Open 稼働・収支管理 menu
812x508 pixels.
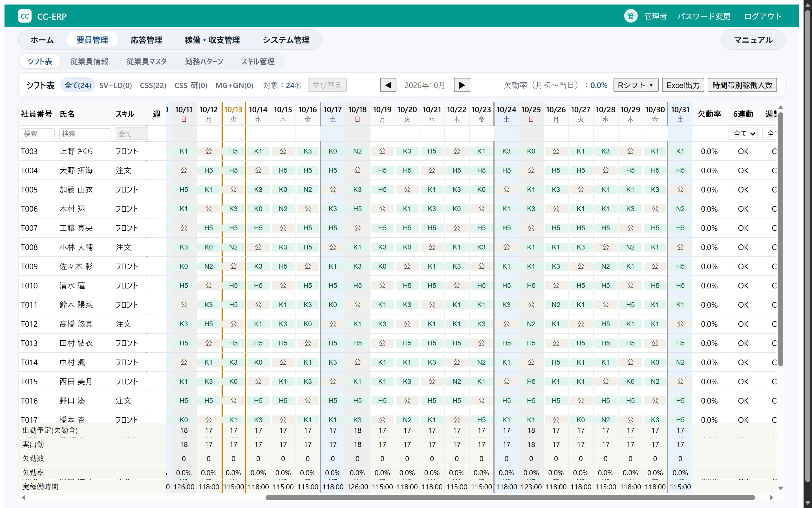[212, 40]
